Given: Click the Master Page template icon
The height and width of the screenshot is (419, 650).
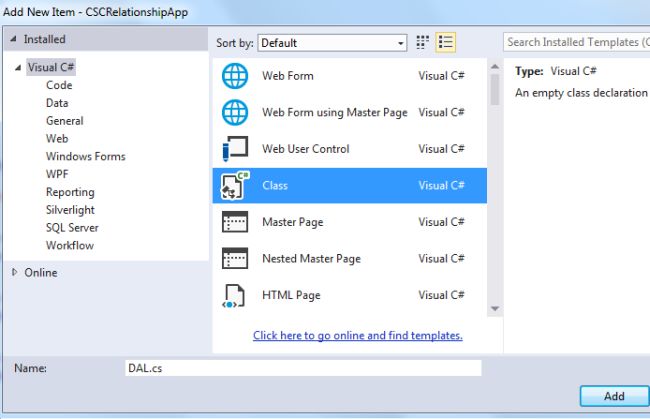Looking at the screenshot, I should 235,222.
